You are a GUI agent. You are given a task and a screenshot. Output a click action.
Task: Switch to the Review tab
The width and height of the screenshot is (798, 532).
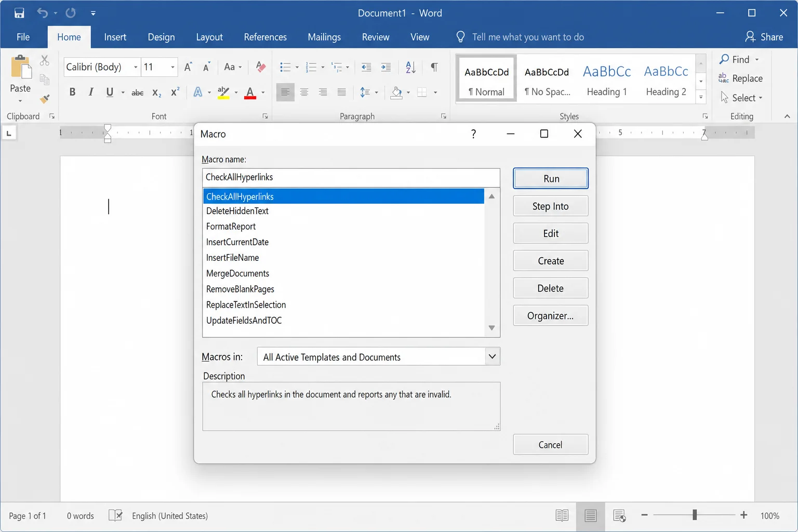point(376,37)
